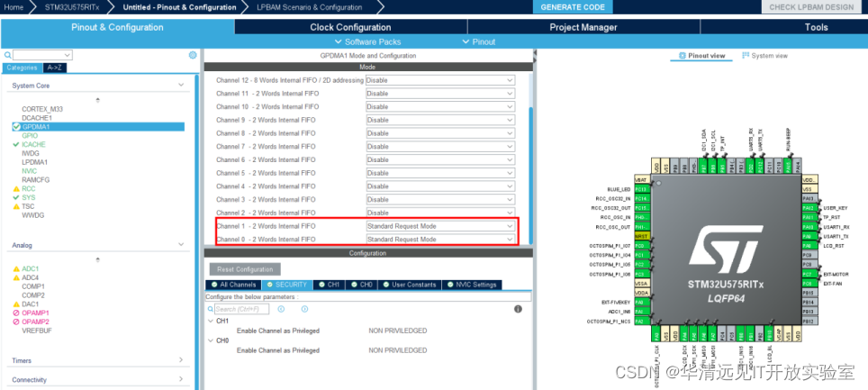Select VREFBUF in Analog list

click(37, 331)
